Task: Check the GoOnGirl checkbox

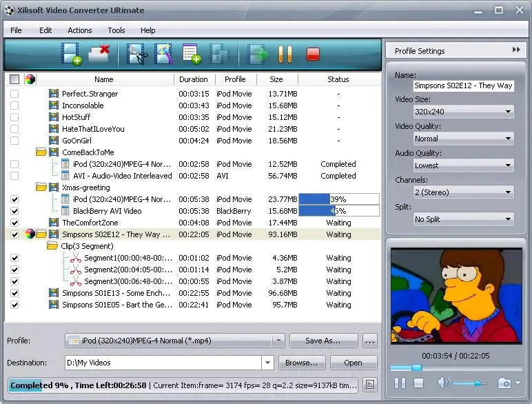Action: [14, 141]
